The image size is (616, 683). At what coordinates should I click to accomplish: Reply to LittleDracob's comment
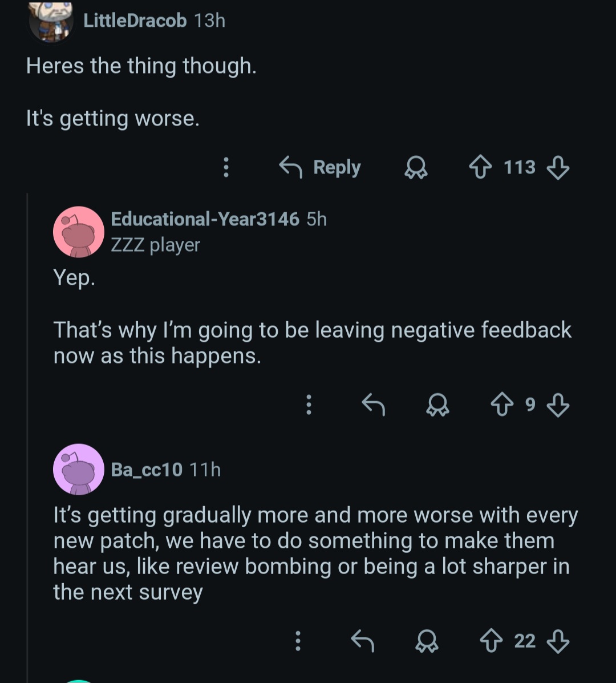320,167
